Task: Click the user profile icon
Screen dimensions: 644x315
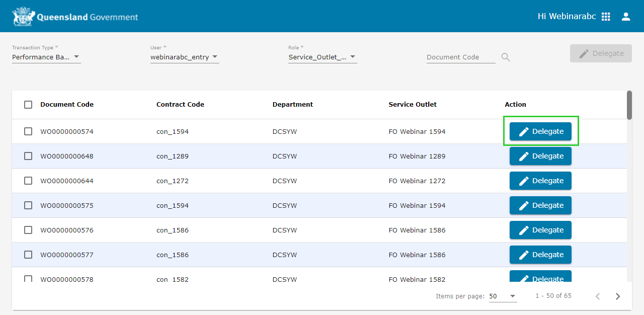Action: point(626,17)
